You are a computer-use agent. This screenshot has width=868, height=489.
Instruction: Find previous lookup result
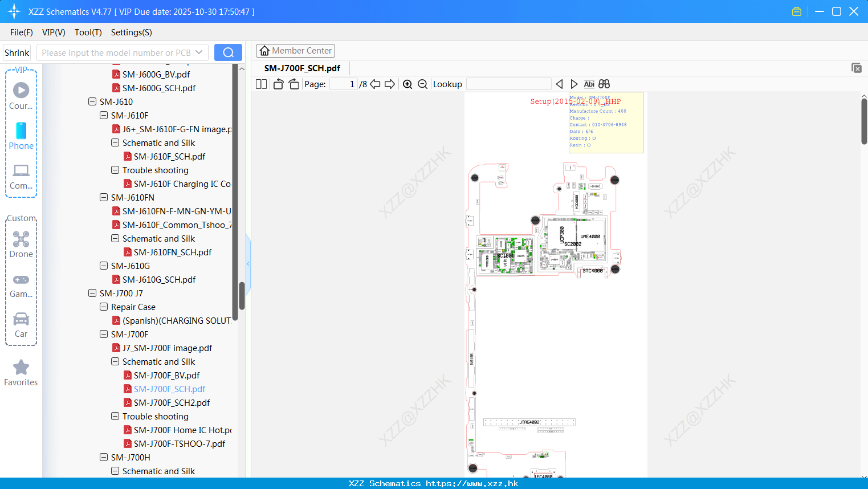[559, 84]
